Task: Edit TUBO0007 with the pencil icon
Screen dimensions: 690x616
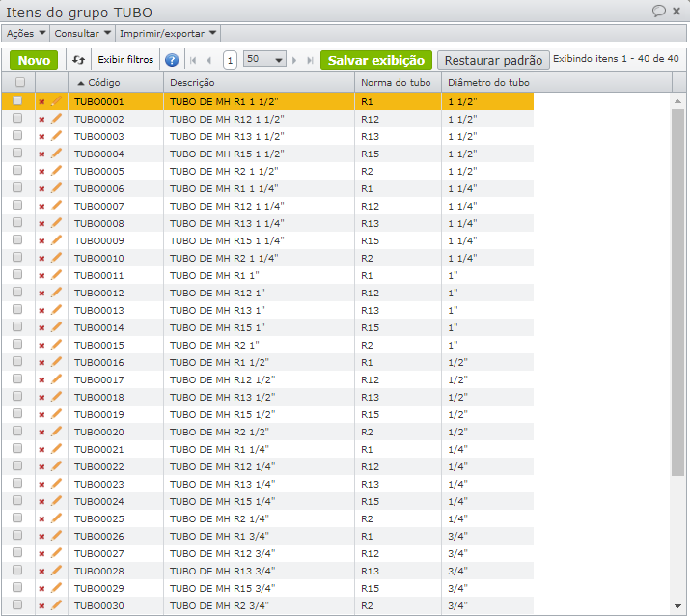Action: (56, 206)
